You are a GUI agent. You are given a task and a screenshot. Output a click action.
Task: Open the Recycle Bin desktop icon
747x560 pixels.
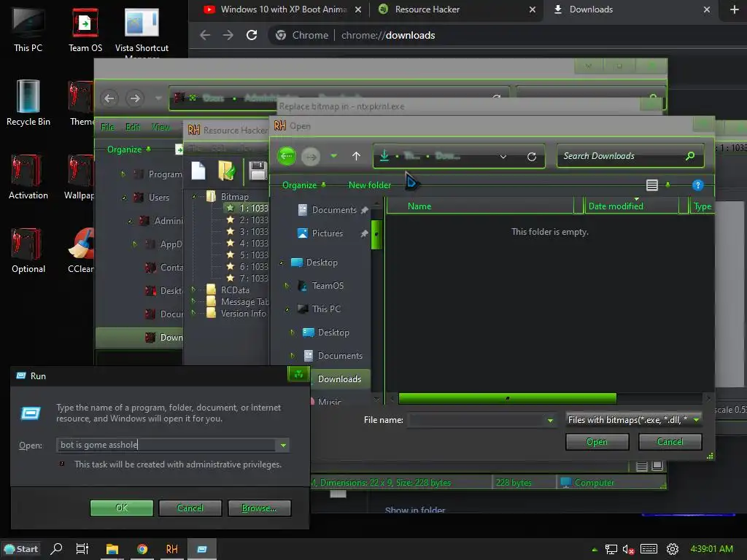(x=28, y=103)
